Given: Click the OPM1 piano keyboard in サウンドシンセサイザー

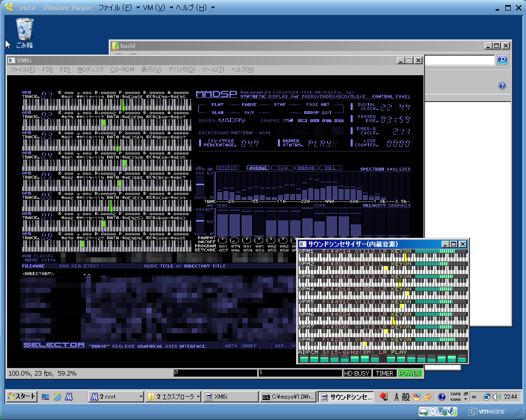Looking at the screenshot, I should 383,257.
